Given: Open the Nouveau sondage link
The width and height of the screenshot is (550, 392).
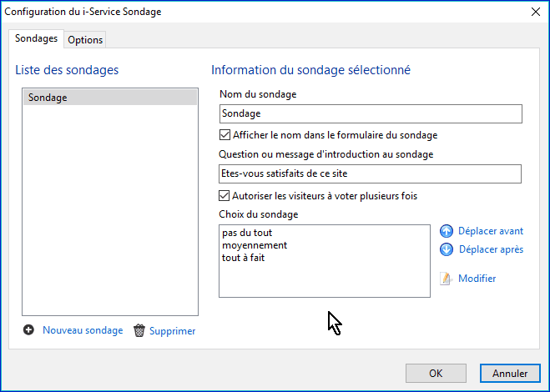Looking at the screenshot, I should point(83,330).
